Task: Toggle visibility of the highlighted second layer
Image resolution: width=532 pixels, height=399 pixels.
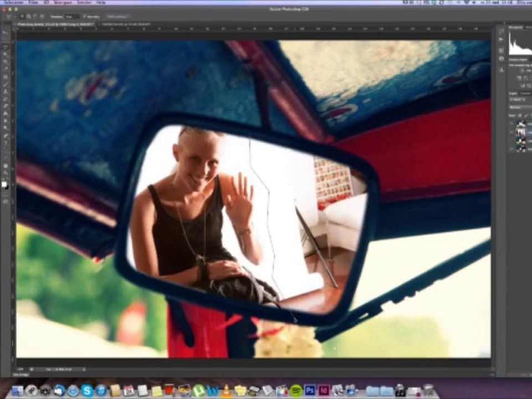Action: pyautogui.click(x=511, y=132)
